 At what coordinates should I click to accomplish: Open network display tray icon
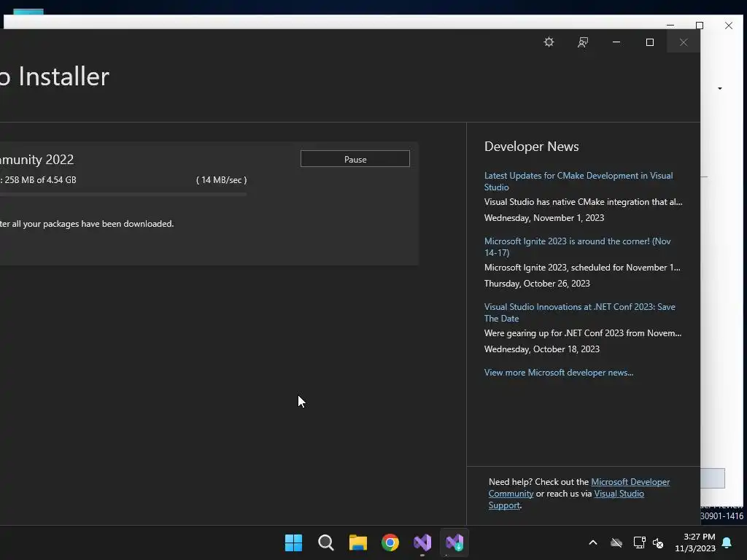[639, 542]
